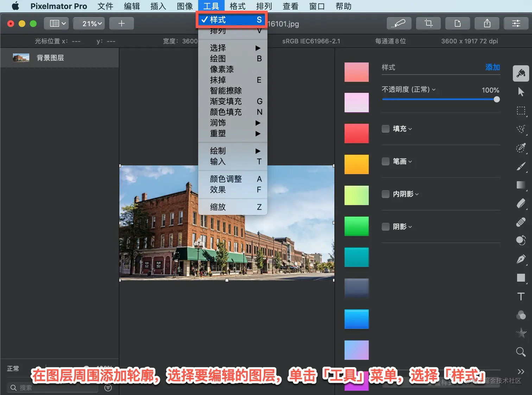The width and height of the screenshot is (532, 395).
Task: Open the 重塑 submenu in tools menu
Action: pos(233,134)
